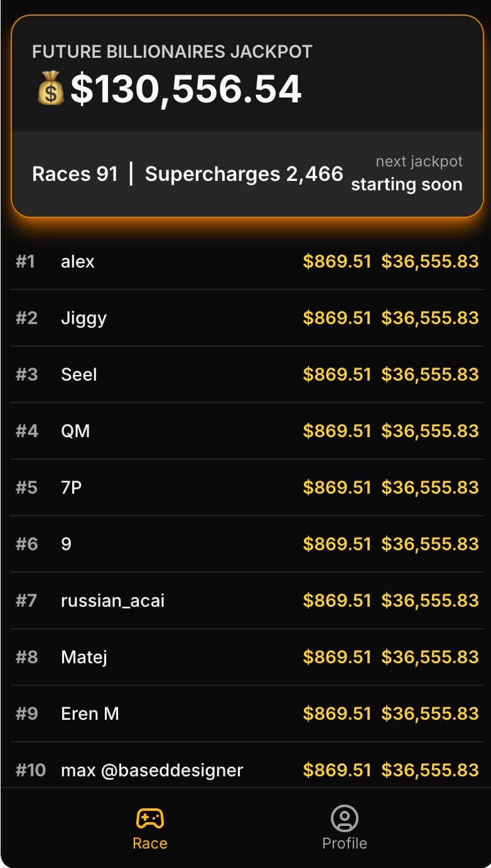Image resolution: width=491 pixels, height=868 pixels.
Task: Select the 7P leaderboard entry
Action: coord(72,487)
